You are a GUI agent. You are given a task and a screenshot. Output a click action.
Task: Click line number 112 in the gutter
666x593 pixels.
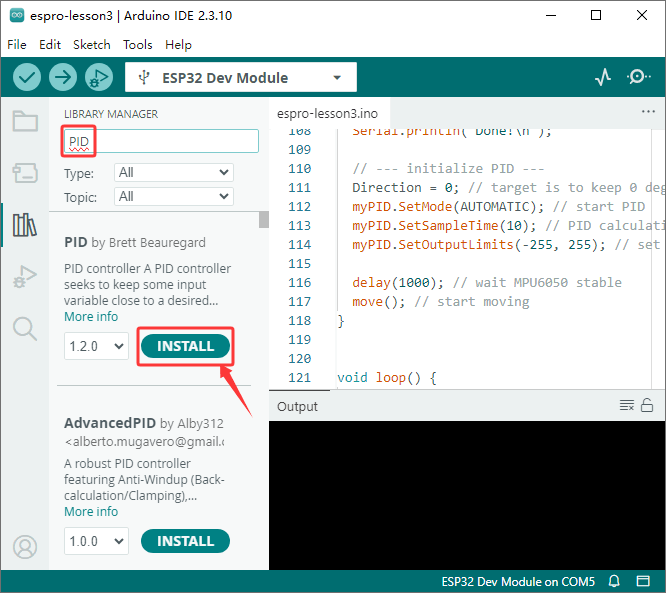pos(299,206)
